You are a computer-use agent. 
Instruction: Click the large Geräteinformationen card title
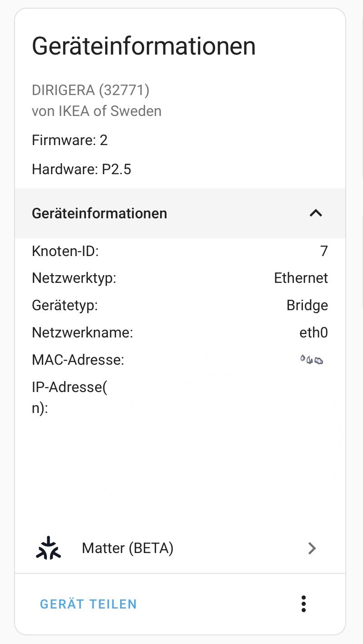pyautogui.click(x=143, y=47)
